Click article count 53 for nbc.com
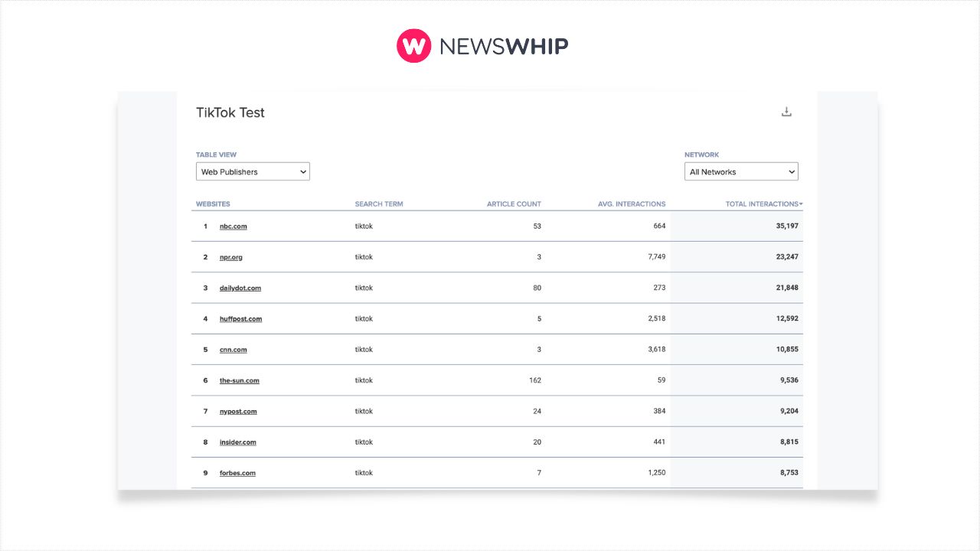Image resolution: width=980 pixels, height=551 pixels. pyautogui.click(x=537, y=226)
